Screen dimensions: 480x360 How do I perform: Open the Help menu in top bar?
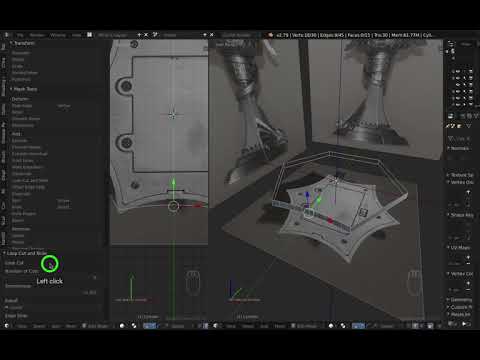[x=76, y=35]
